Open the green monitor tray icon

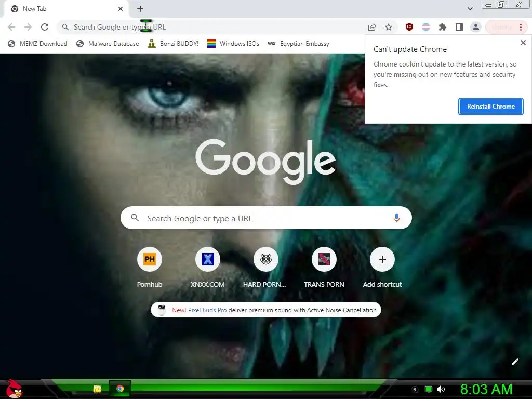pyautogui.click(x=429, y=389)
